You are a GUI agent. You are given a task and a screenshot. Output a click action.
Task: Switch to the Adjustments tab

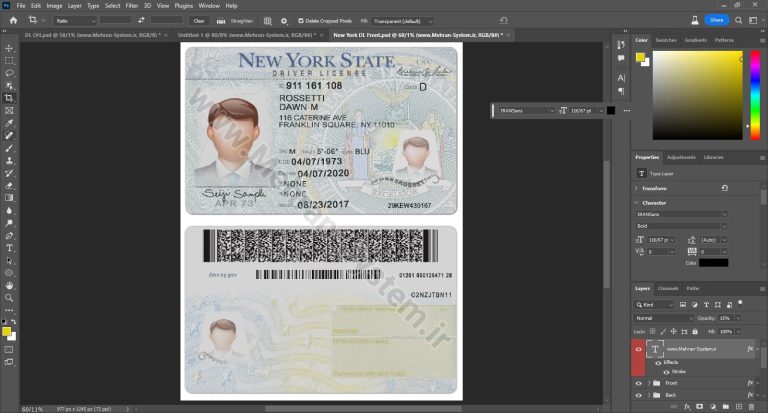click(681, 157)
